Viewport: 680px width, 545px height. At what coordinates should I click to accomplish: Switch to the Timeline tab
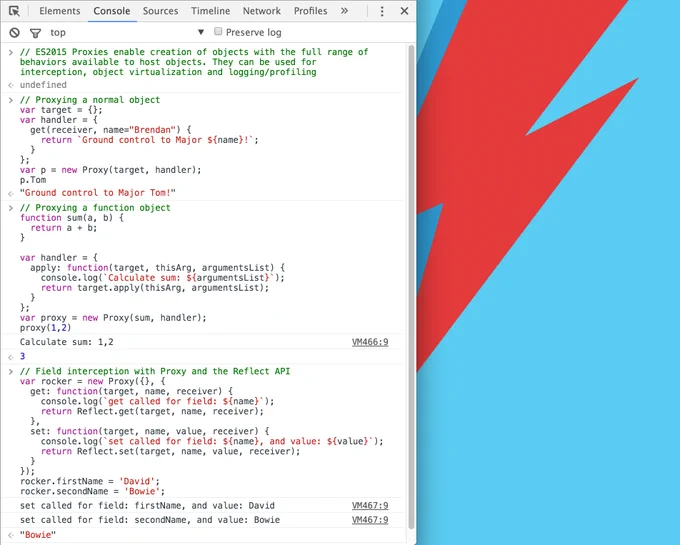(210, 11)
